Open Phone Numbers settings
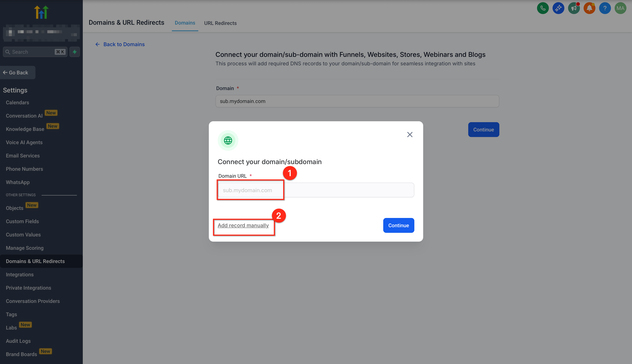Screen dimensions: 632x364 24,169
